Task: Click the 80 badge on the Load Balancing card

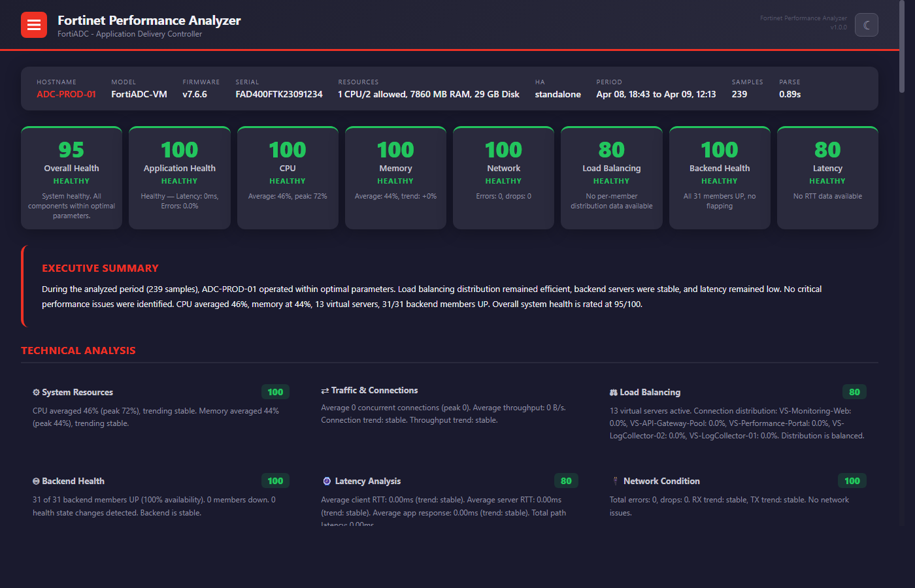Action: click(x=855, y=391)
